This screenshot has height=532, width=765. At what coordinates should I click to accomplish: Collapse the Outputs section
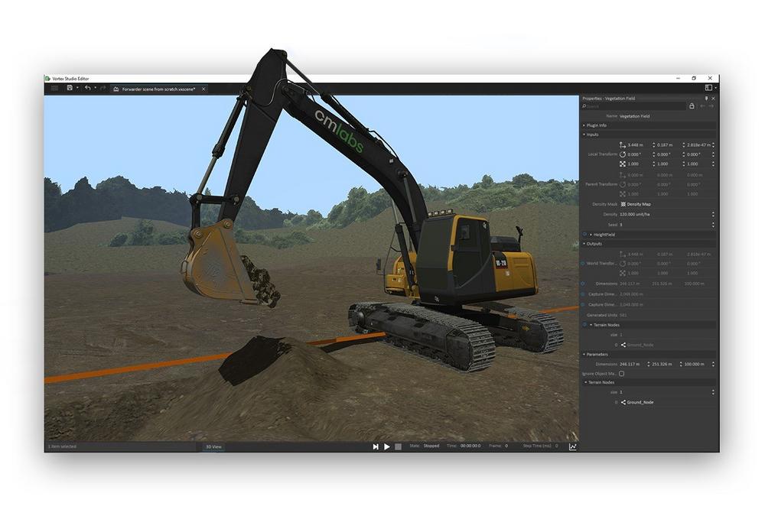pyautogui.click(x=584, y=244)
